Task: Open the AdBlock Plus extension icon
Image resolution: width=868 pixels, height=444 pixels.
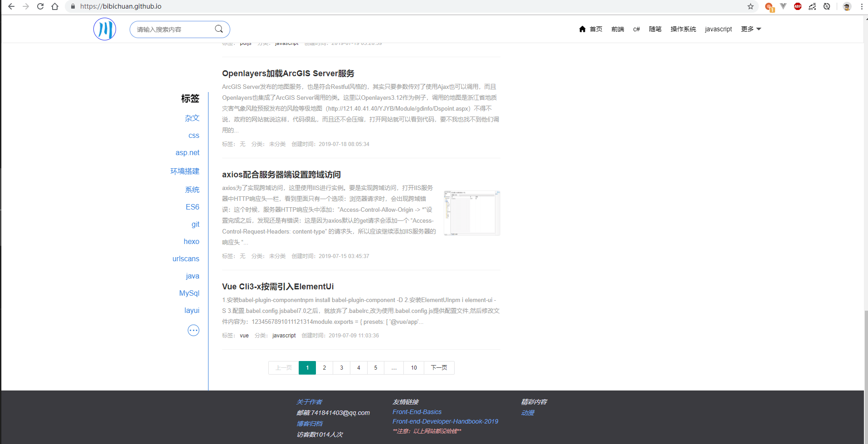Action: coord(798,6)
